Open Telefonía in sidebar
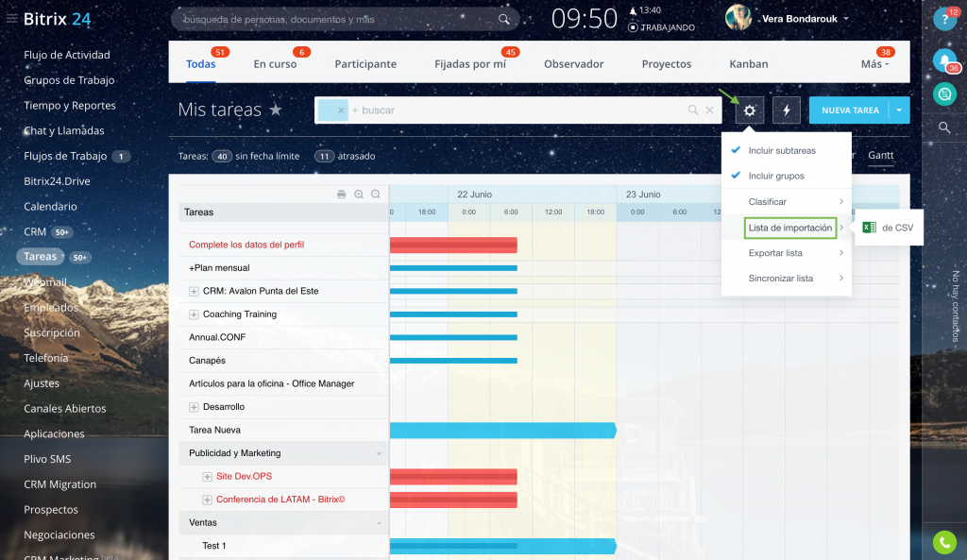Image resolution: width=967 pixels, height=560 pixels. (x=45, y=358)
